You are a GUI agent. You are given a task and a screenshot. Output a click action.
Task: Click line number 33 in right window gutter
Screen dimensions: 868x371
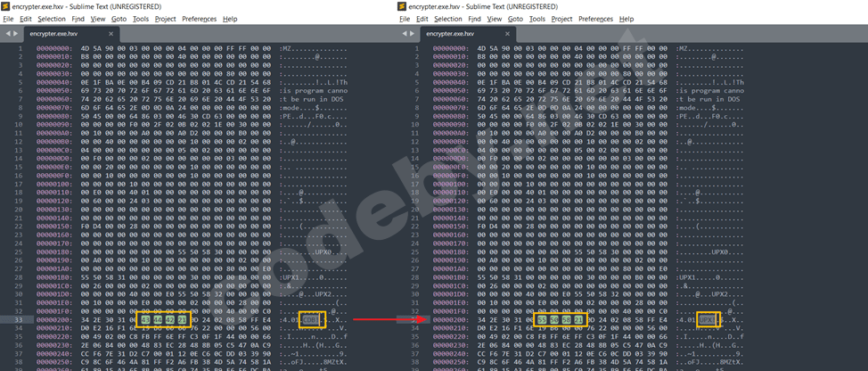click(416, 320)
